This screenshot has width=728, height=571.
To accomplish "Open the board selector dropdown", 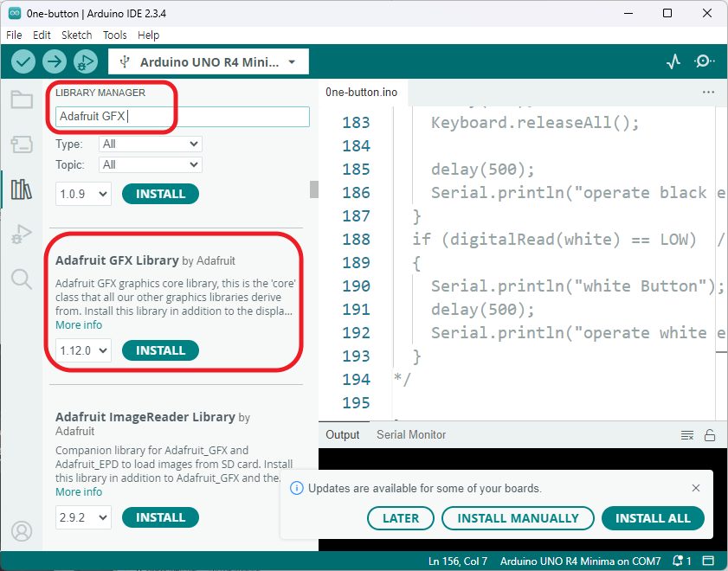I will tap(209, 61).
